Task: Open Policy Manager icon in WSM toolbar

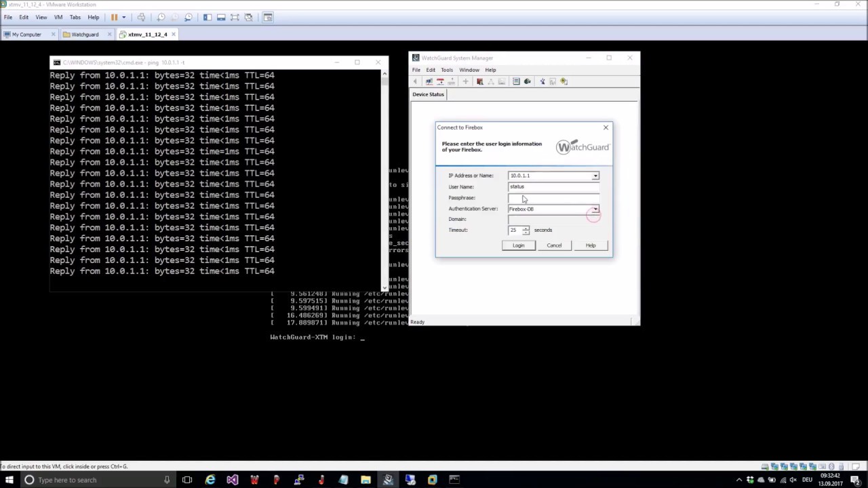Action: pyautogui.click(x=479, y=81)
